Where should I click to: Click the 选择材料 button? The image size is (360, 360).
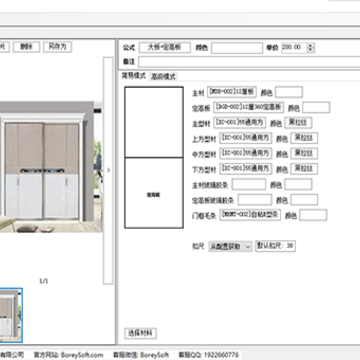coord(140,333)
